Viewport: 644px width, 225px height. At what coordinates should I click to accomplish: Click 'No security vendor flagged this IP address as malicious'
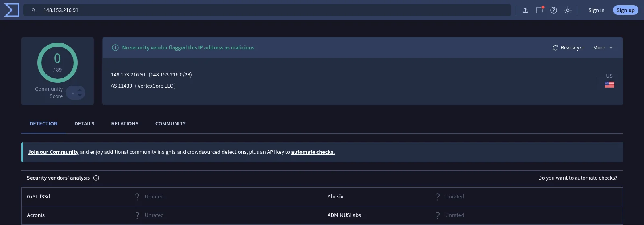[x=188, y=47]
